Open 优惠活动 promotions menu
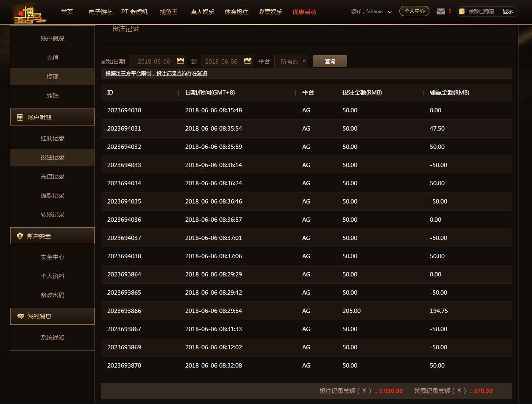The height and width of the screenshot is (404, 532). [304, 12]
